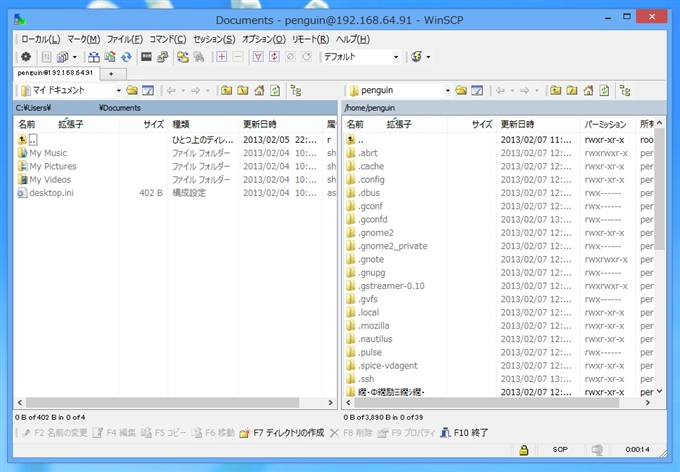Toggle local directory tree icon

296,91
